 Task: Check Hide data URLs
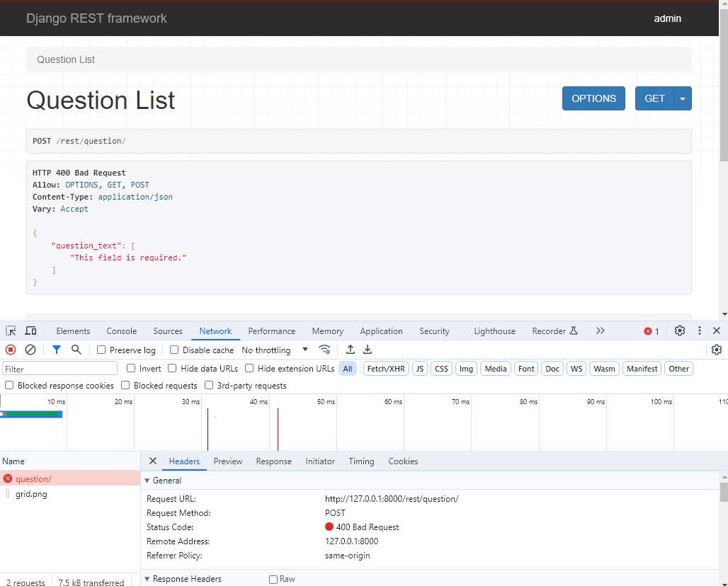pos(172,369)
